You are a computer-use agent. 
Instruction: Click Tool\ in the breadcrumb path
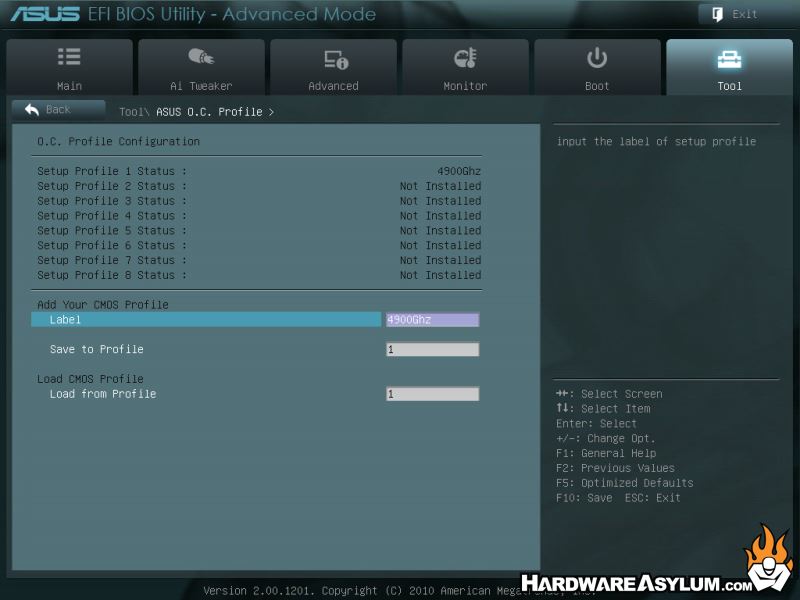point(134,112)
